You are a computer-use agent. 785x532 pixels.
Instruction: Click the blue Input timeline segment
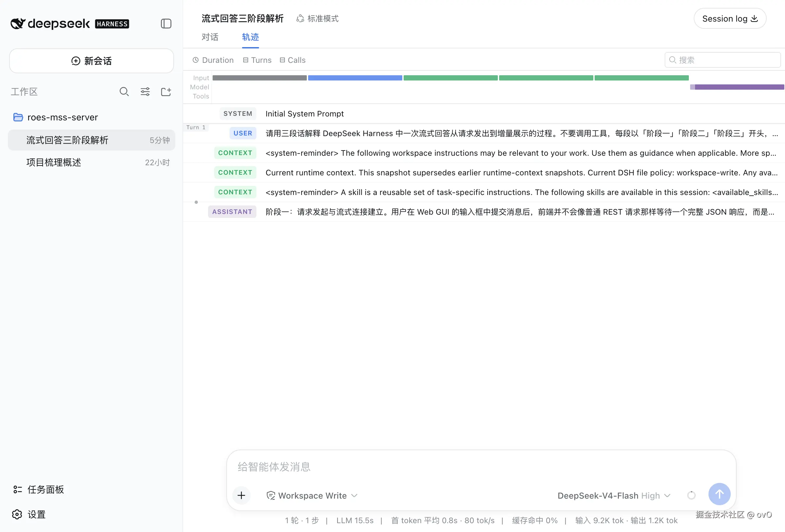coord(355,78)
